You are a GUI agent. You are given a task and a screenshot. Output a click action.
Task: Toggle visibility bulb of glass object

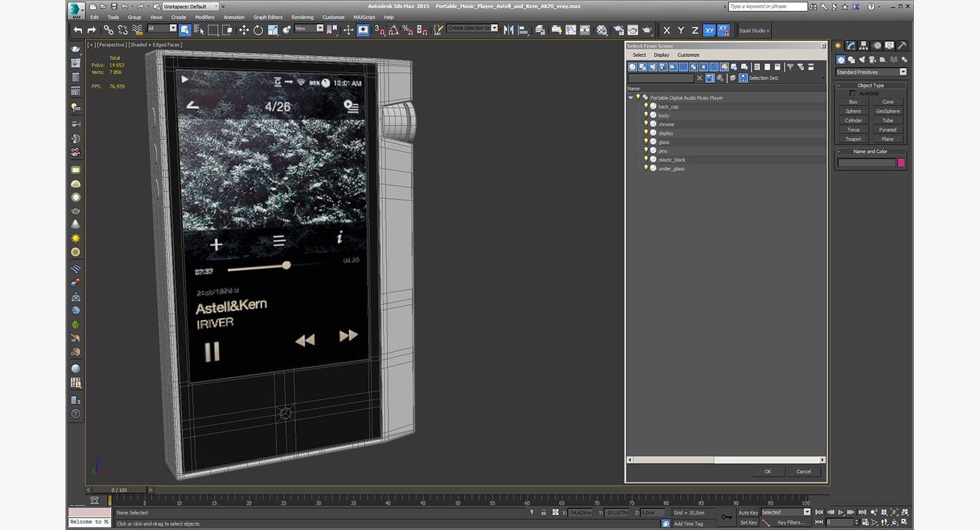tap(646, 142)
